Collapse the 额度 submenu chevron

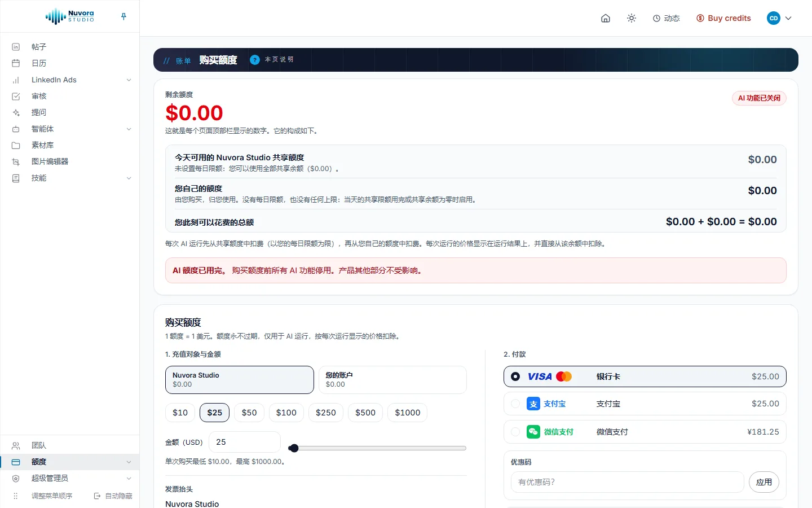pos(129,462)
